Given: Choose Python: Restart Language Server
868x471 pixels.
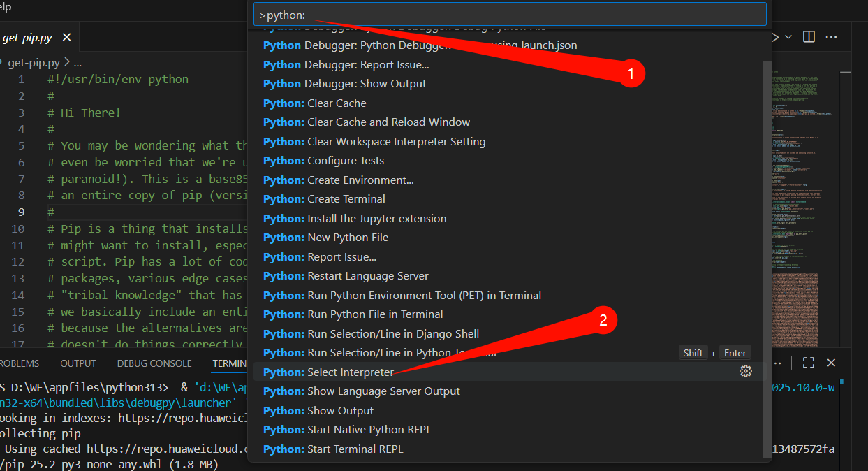Looking at the screenshot, I should pos(510,275).
